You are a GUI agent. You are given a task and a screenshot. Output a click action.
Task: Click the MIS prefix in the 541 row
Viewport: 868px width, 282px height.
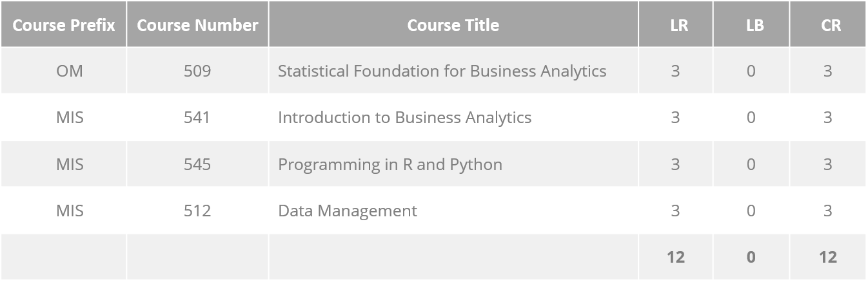click(x=70, y=117)
